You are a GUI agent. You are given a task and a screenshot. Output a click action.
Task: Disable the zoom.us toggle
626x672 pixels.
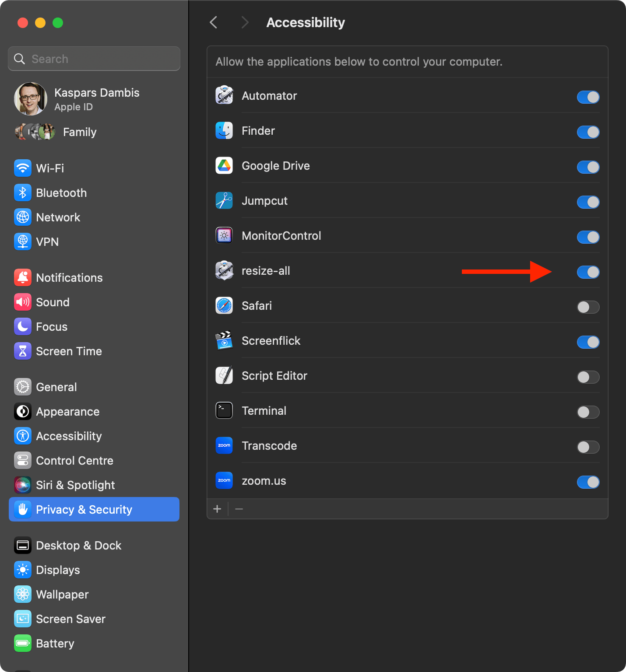tap(588, 482)
